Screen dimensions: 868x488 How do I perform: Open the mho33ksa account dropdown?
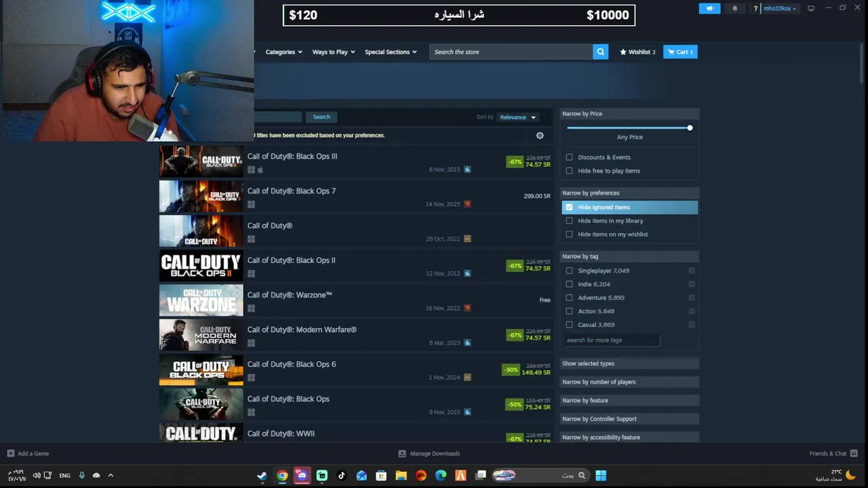[x=780, y=8]
